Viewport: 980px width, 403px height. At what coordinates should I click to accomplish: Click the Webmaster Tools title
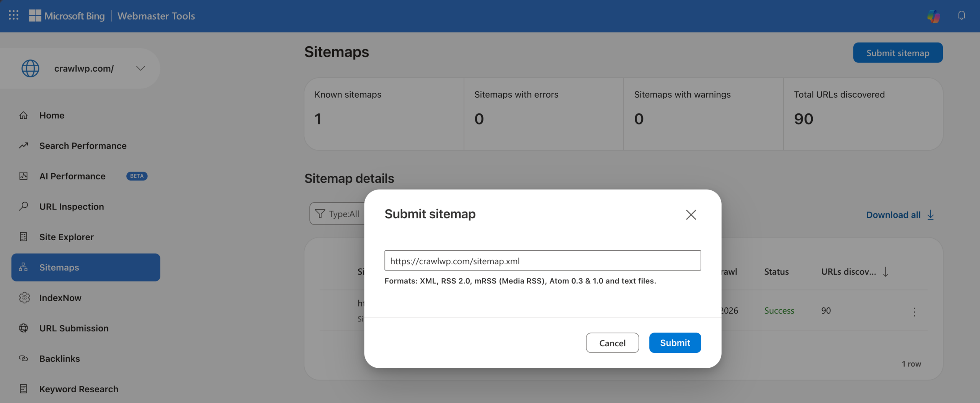pyautogui.click(x=156, y=16)
